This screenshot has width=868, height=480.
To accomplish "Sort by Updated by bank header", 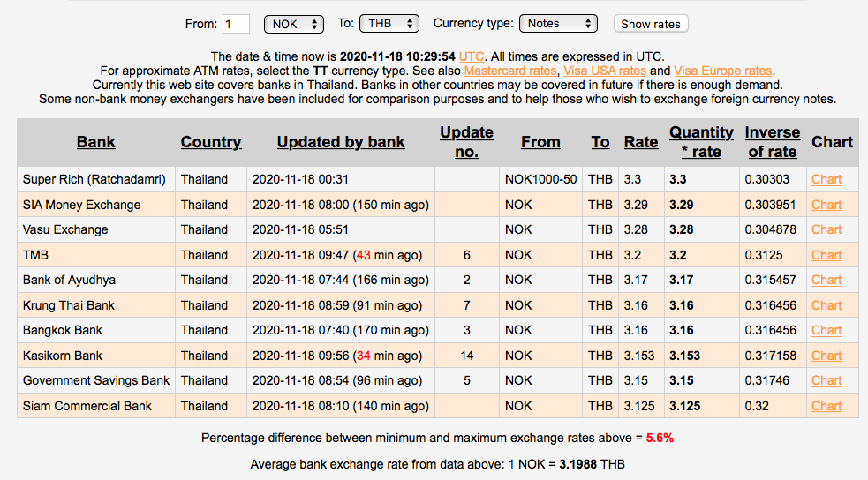I will pyautogui.click(x=341, y=142).
